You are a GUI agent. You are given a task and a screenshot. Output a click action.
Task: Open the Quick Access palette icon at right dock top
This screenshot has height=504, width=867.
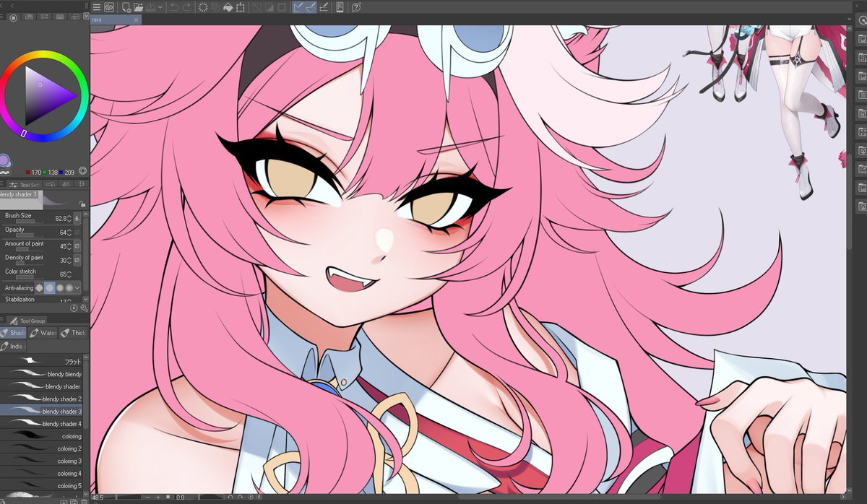click(861, 19)
